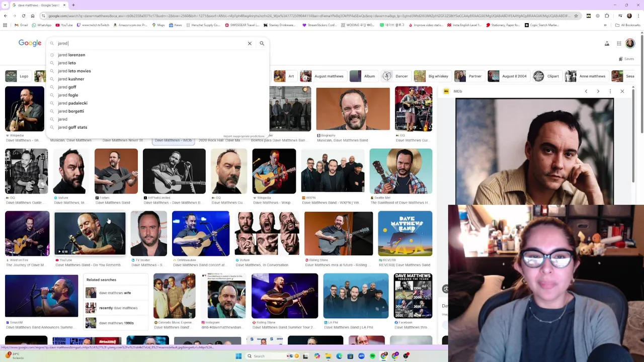
Task: Open related search 'dave matthews wife'
Action: (x=116, y=293)
